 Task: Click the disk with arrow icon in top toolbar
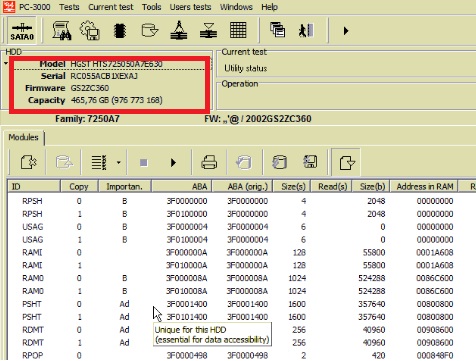[x=149, y=31]
